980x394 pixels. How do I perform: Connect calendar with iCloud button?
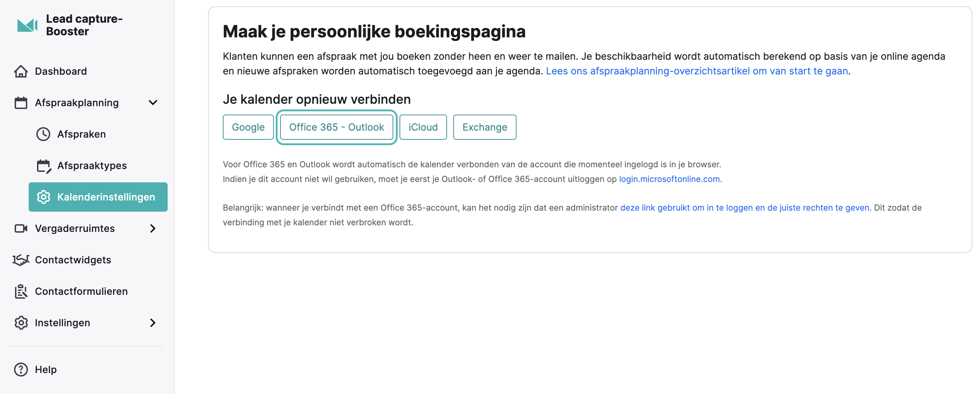[423, 127]
